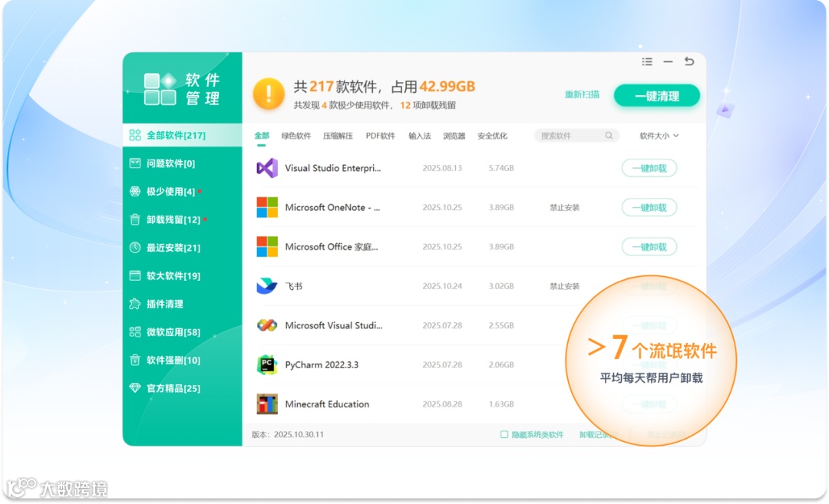Tick the 隐藏系统类软件 checkbox
The height and width of the screenshot is (504, 829).
[504, 434]
